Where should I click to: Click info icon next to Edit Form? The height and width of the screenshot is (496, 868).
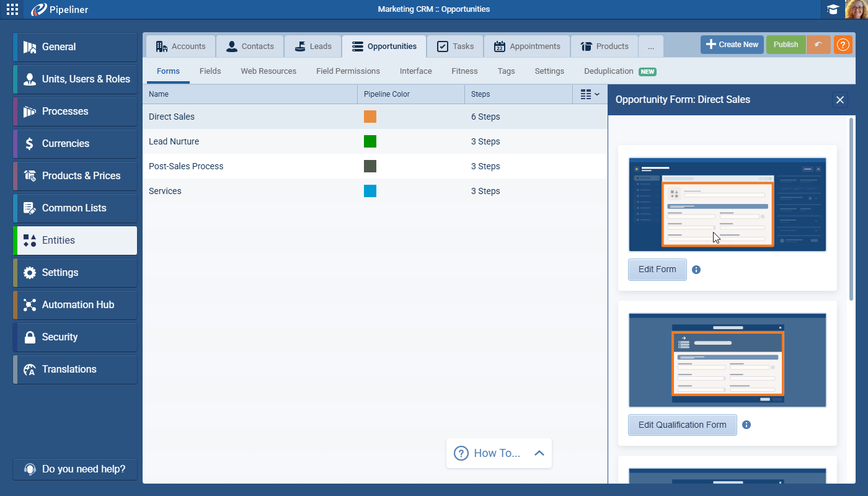pos(696,270)
